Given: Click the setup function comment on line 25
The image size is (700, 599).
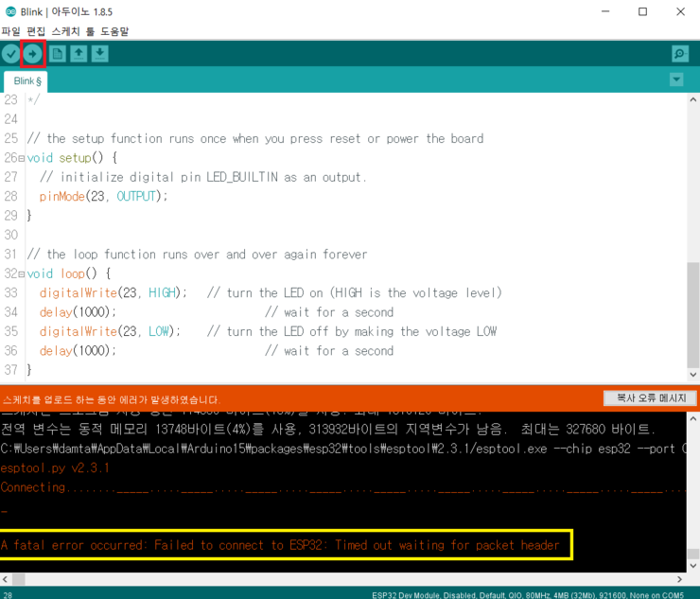Looking at the screenshot, I should pos(255,139).
